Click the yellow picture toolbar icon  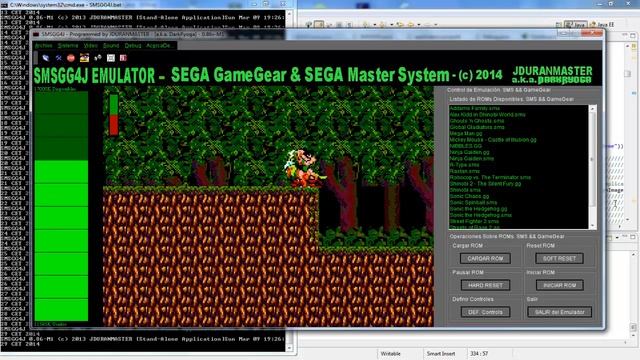coord(84,58)
